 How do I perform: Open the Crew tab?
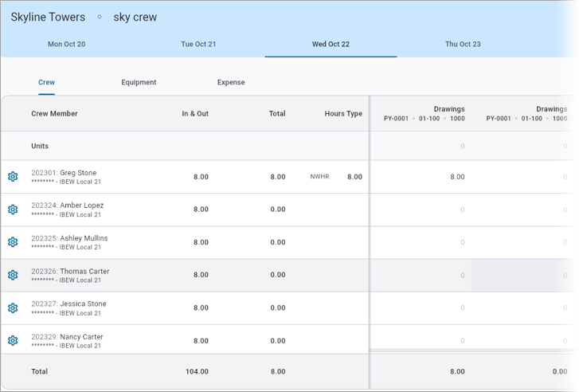[46, 82]
